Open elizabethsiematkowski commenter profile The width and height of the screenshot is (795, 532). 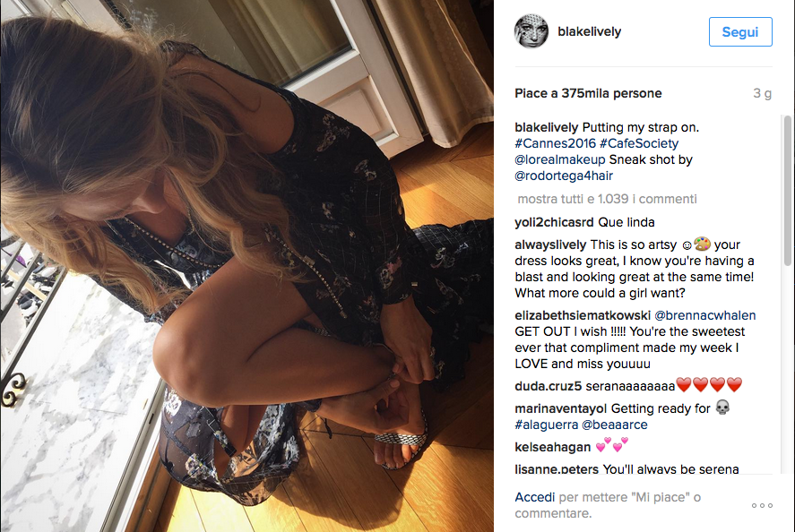(x=583, y=315)
